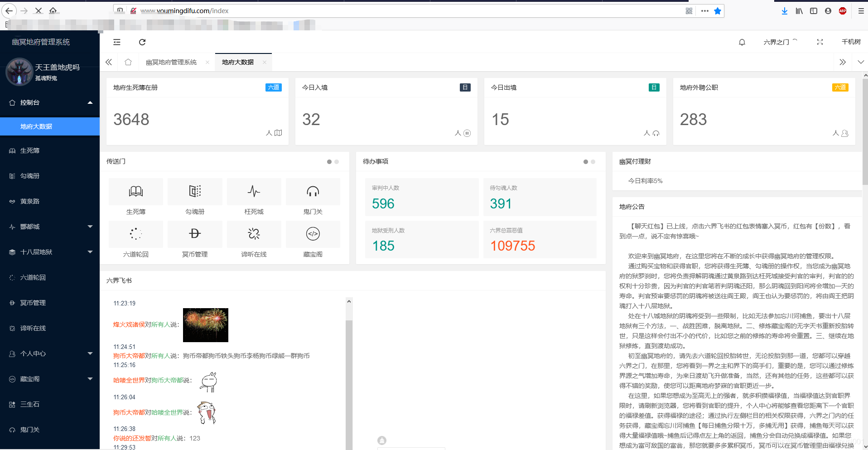Open 勾魂册 portal icon
The height and width of the screenshot is (450, 868).
click(x=195, y=191)
